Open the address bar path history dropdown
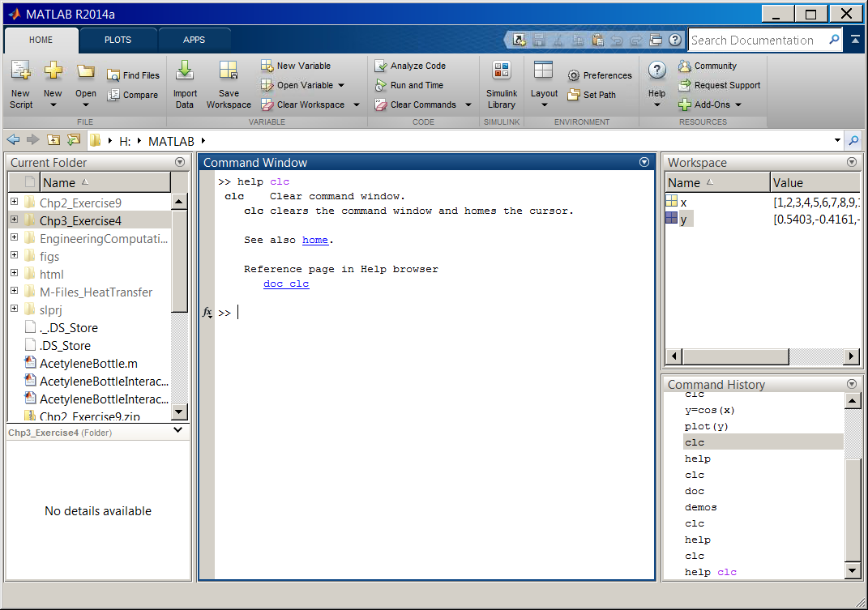The image size is (868, 610). pos(837,141)
